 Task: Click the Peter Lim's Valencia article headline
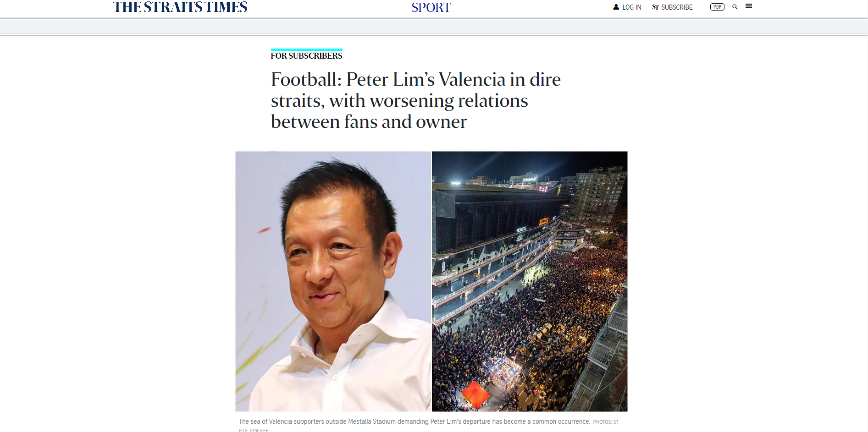click(415, 100)
